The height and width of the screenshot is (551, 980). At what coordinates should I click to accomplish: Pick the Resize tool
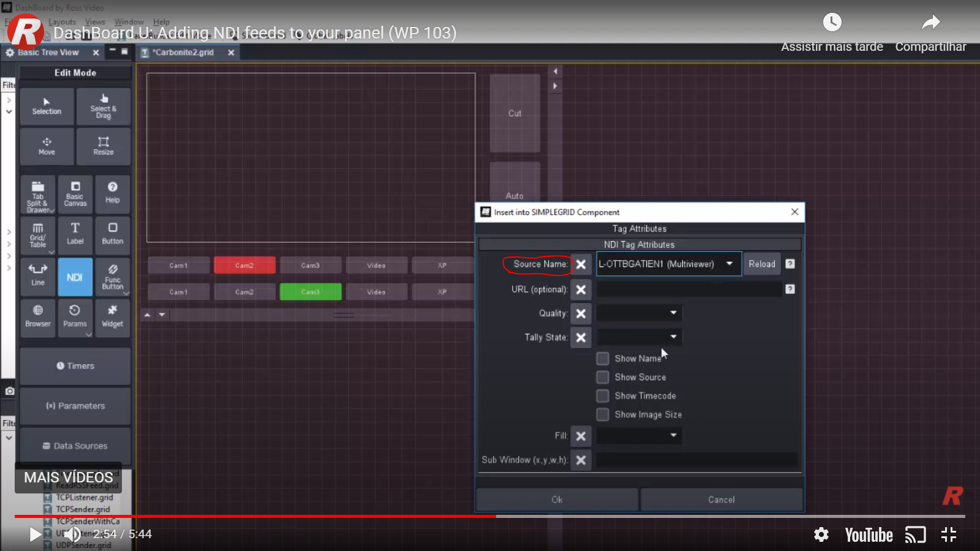[x=104, y=146]
